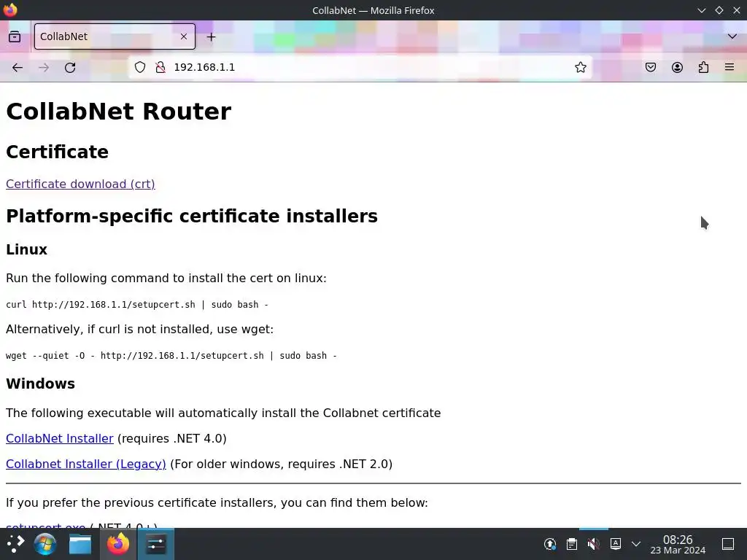Open the Firefox hamburger menu
The width and height of the screenshot is (747, 560).
click(x=729, y=67)
